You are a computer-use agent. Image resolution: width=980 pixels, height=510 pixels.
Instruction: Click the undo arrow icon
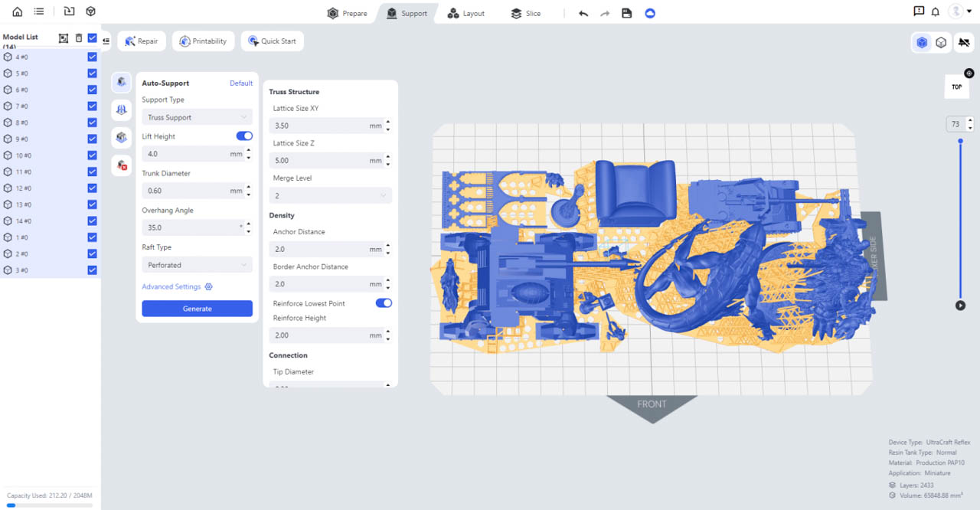click(x=583, y=13)
